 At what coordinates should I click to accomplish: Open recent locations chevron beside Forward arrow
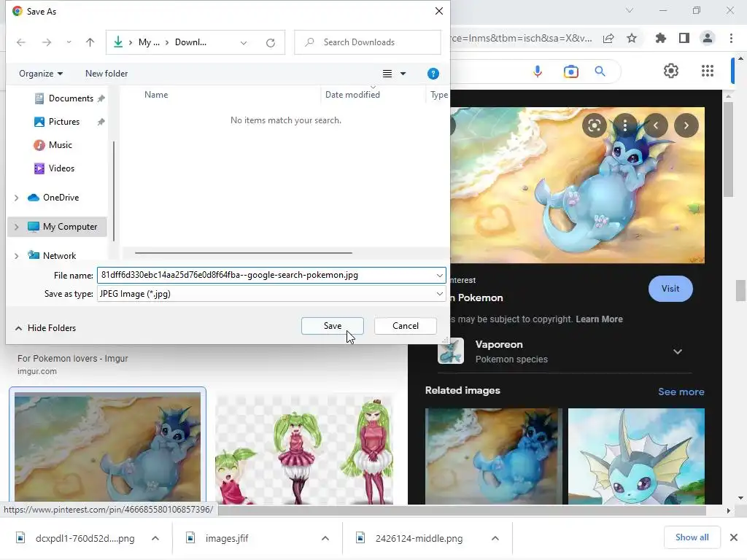69,42
